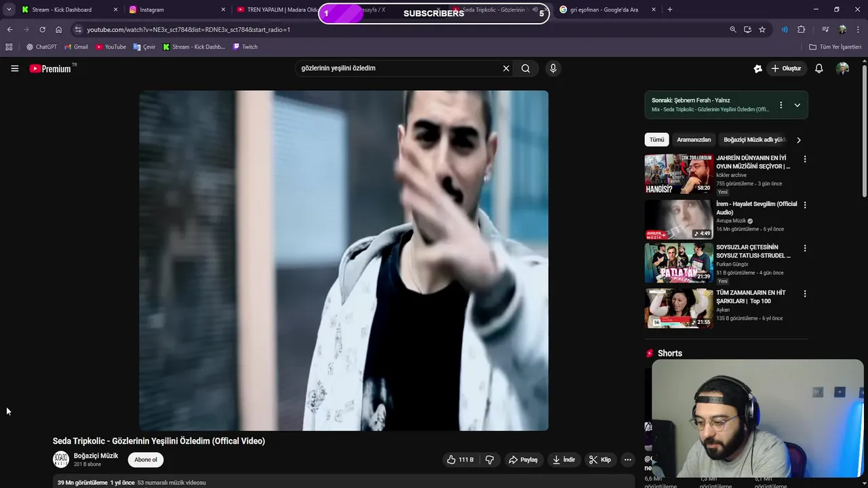Screen dimensions: 868x488
Task: Open ChatGPT bookmark
Action: (x=41, y=47)
